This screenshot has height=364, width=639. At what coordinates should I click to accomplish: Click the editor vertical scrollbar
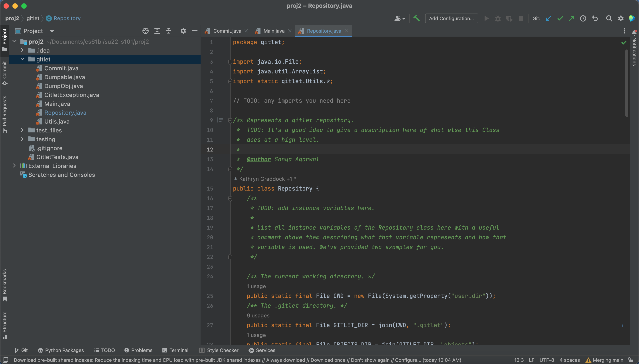point(627,83)
